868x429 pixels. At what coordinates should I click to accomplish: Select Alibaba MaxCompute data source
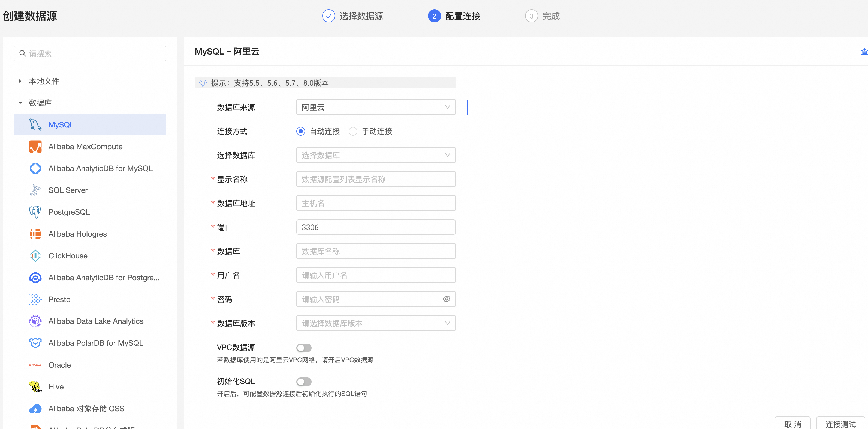tap(90, 146)
